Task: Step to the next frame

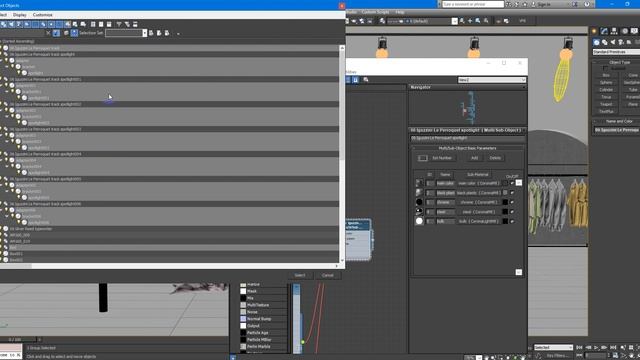Action: click(604, 348)
